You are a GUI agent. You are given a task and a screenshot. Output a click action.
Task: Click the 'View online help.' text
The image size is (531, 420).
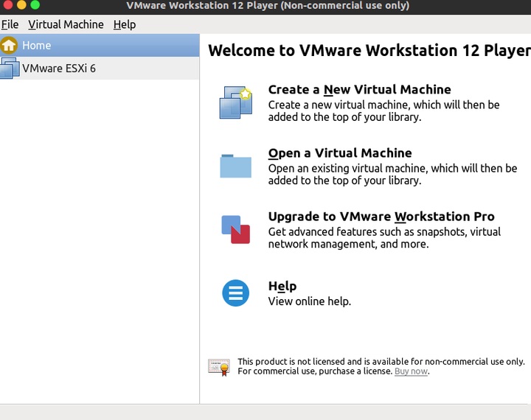pos(310,301)
